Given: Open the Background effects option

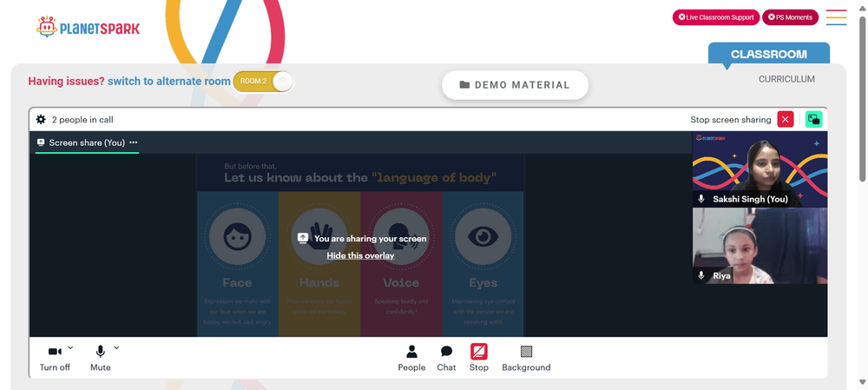Looking at the screenshot, I should (x=526, y=358).
